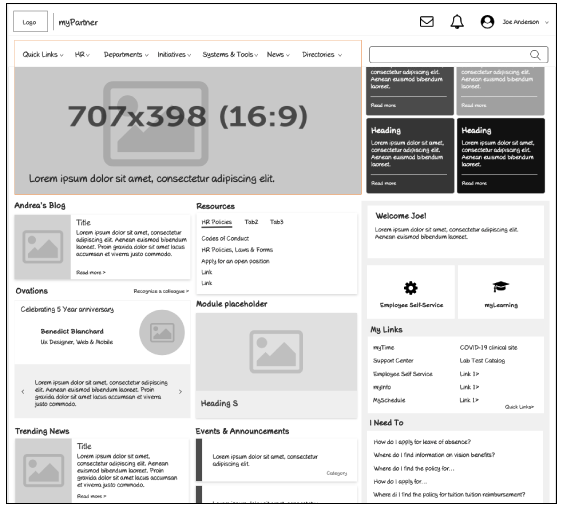Viewport: 561px width, 510px height.
Task: Click the Employee Self-Service gear icon
Action: pos(410,288)
